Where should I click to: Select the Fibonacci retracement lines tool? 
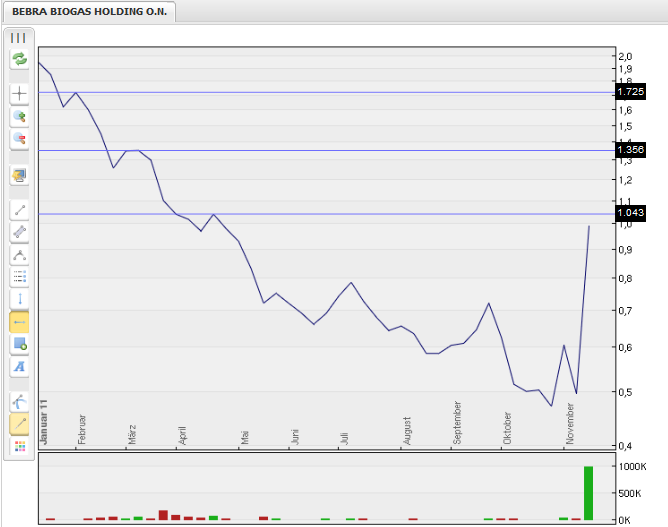(x=19, y=277)
